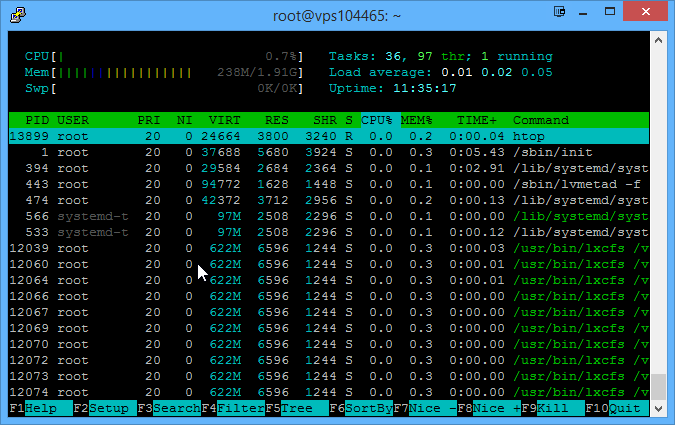This screenshot has height=425, width=675.
Task: Click Nice + to raise priority value
Action: pyautogui.click(x=496, y=409)
